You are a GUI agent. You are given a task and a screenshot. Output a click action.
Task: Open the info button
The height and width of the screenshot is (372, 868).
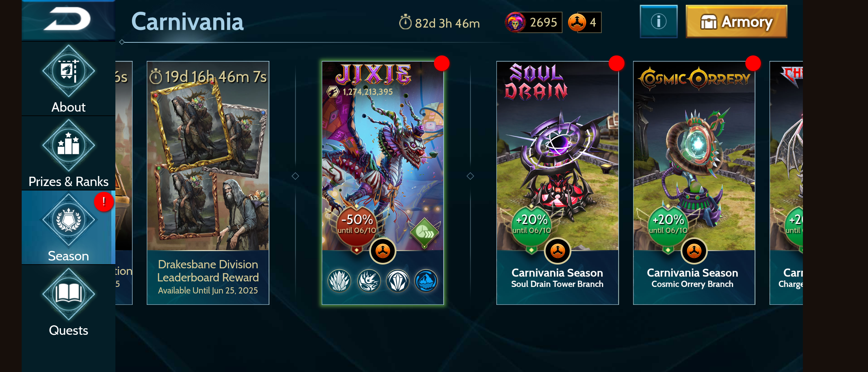coord(659,21)
